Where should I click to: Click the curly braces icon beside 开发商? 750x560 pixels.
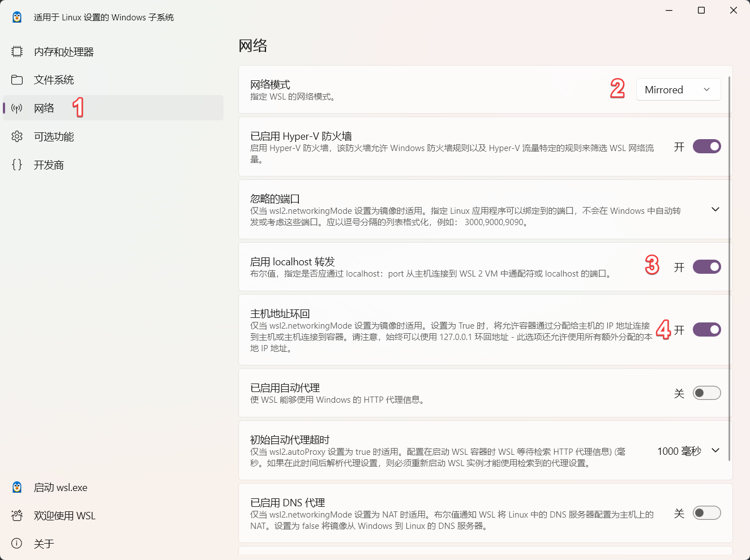[17, 165]
